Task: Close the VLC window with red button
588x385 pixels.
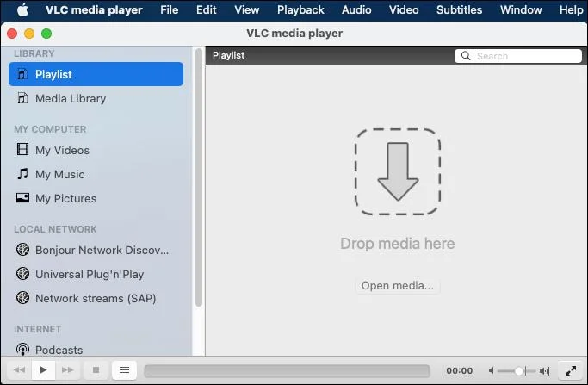Action: 12,34
